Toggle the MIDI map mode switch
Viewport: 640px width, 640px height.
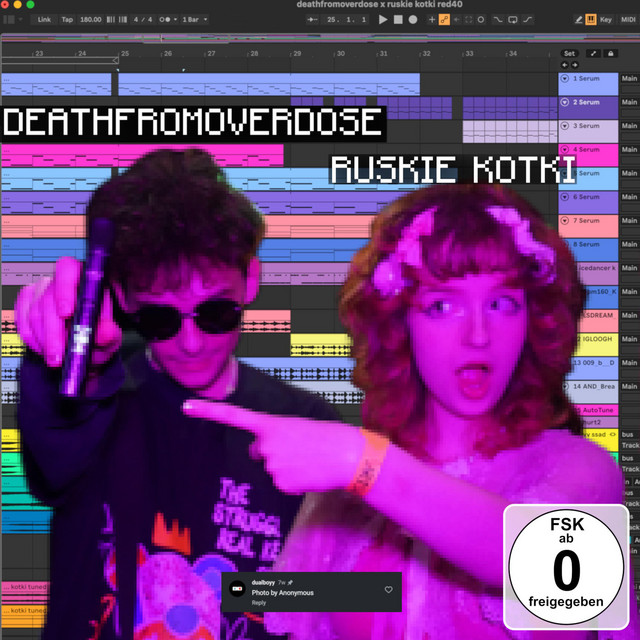pos(629,19)
